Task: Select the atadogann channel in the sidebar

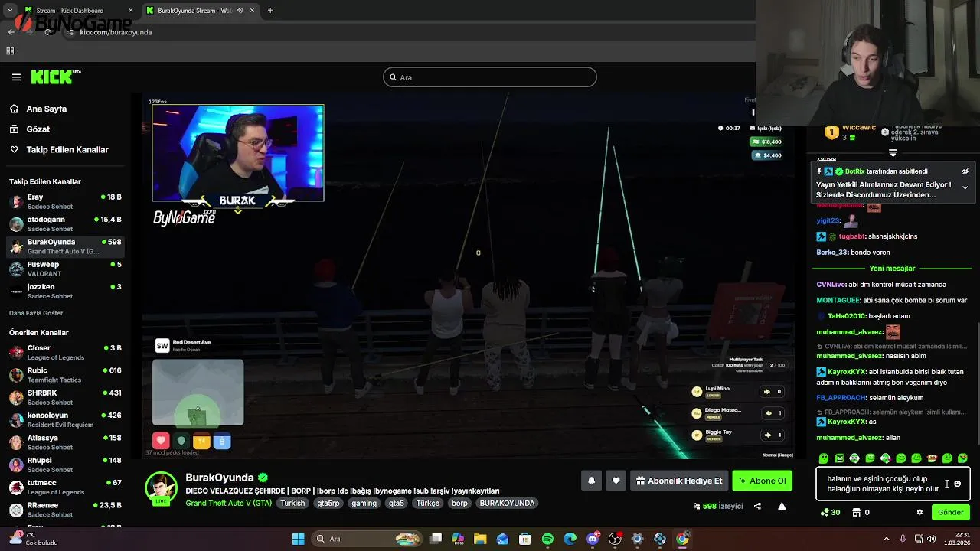Action: [65, 224]
